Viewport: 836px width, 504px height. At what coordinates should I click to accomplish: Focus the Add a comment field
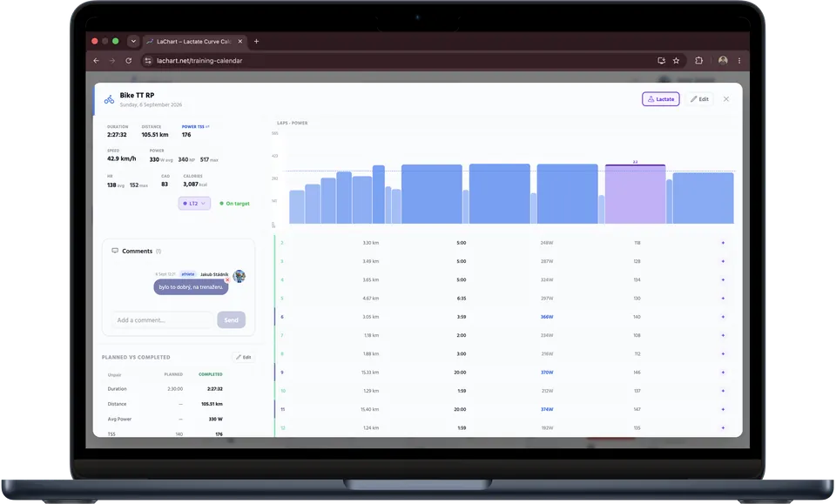(x=163, y=320)
